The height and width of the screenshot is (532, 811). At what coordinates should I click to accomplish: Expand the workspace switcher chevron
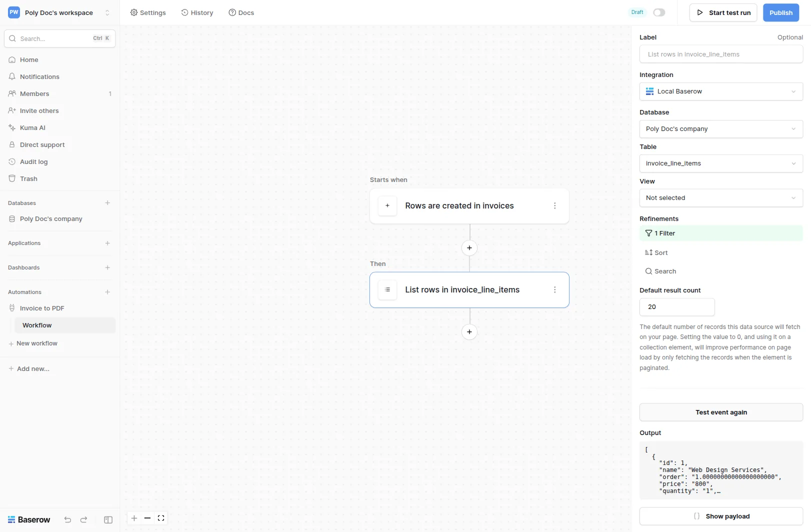pyautogui.click(x=107, y=12)
